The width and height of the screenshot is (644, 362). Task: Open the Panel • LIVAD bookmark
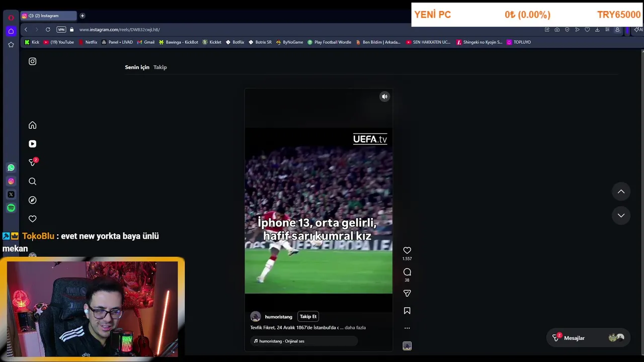click(117, 42)
